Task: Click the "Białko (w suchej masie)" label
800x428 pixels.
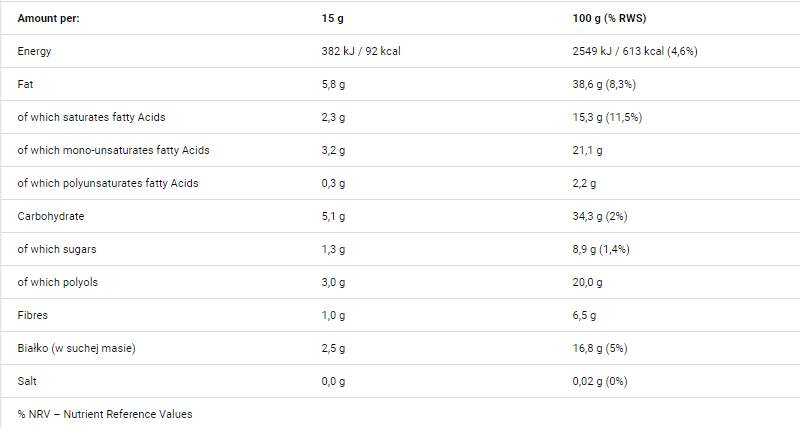Action: pos(76,348)
